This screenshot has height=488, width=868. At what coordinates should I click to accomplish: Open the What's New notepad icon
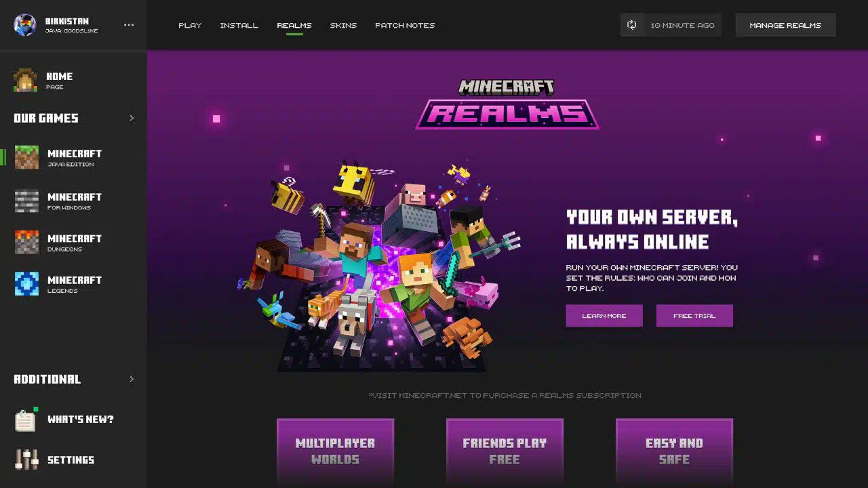tap(26, 420)
